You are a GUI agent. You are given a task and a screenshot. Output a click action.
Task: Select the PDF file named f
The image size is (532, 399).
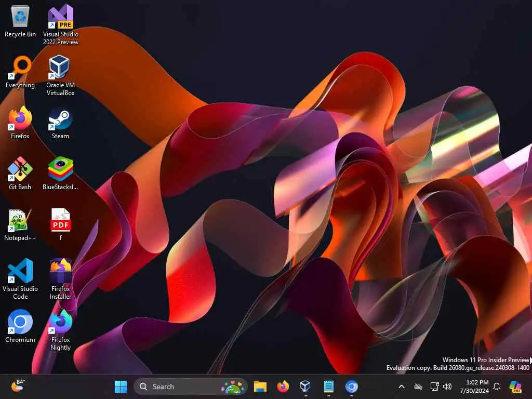click(x=60, y=224)
